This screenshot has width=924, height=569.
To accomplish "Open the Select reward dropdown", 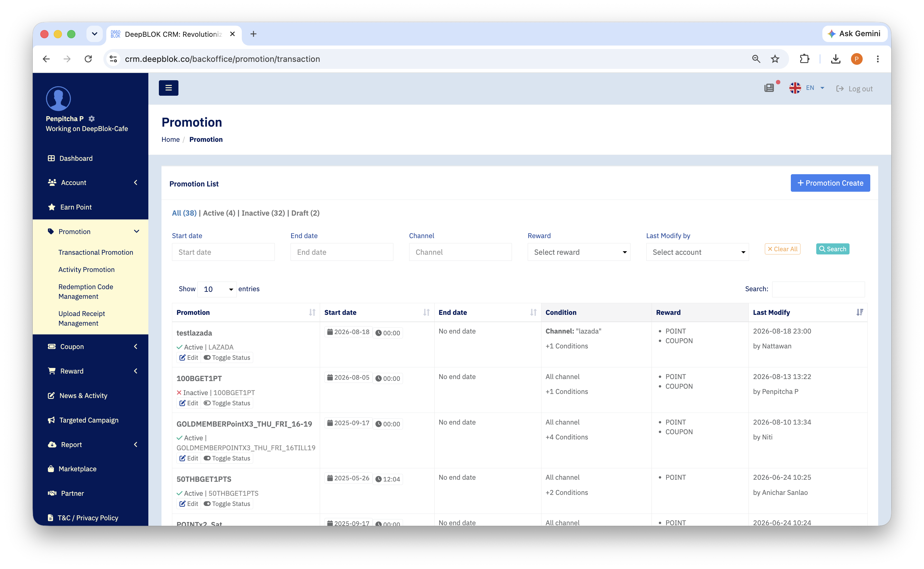I will click(579, 252).
